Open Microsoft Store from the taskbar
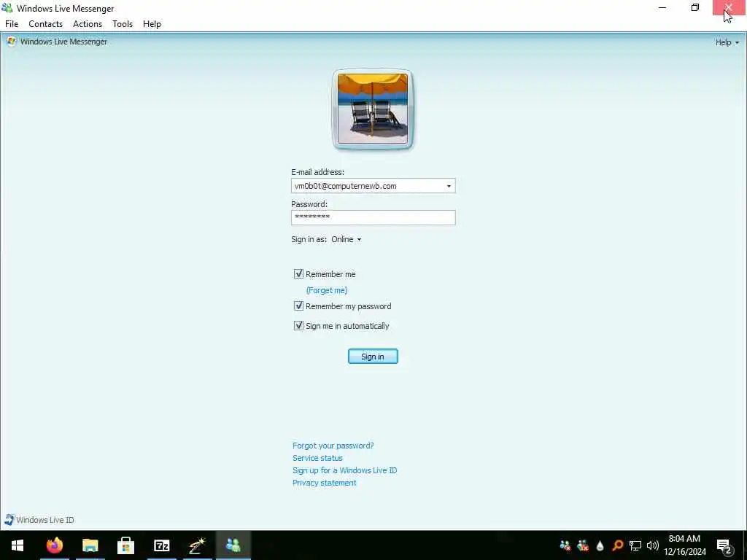This screenshot has width=747, height=560. (125, 545)
